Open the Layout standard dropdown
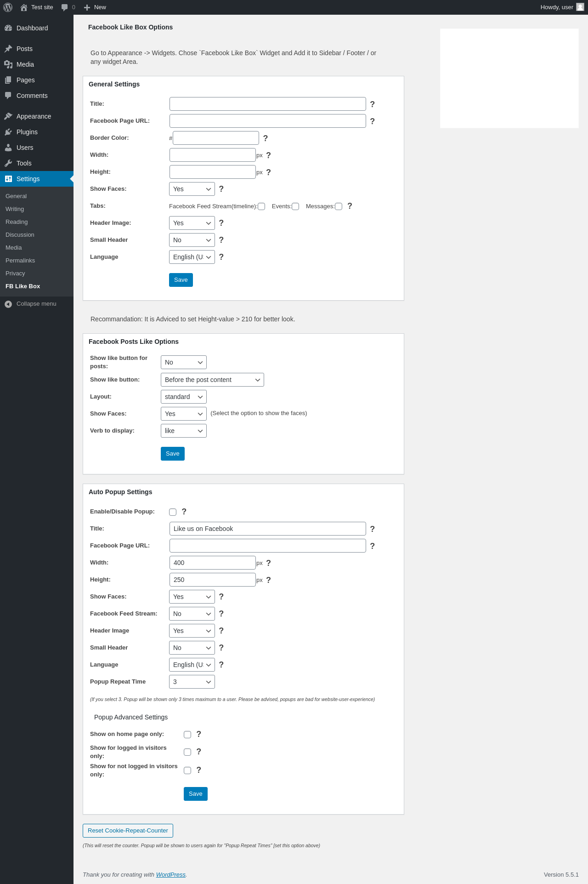This screenshot has width=588, height=884. click(x=184, y=397)
